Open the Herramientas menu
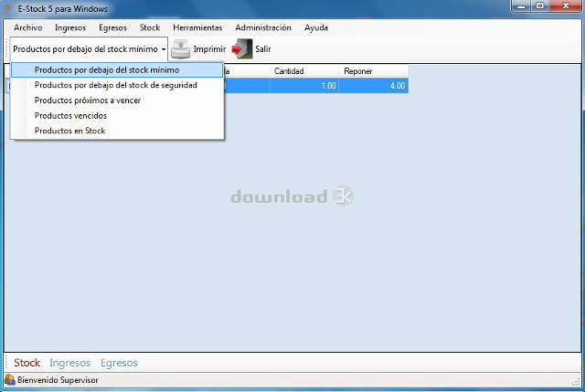The width and height of the screenshot is (585, 392). tap(197, 27)
